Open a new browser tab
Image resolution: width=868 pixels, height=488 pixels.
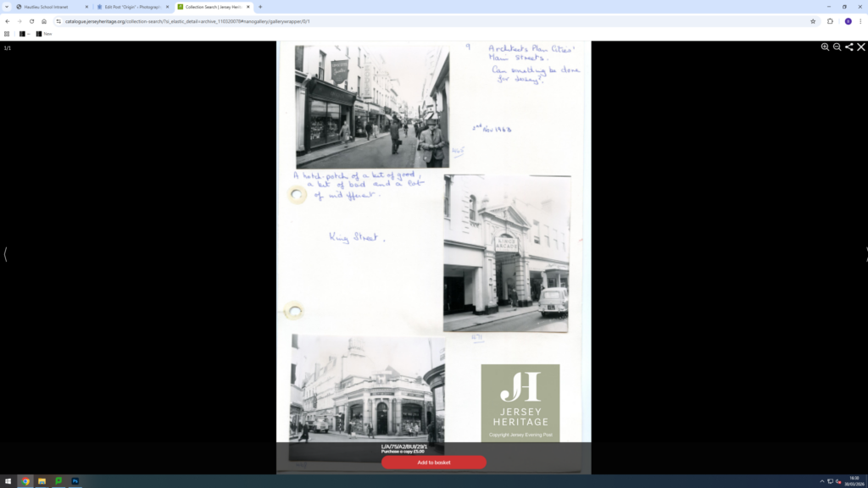[260, 7]
